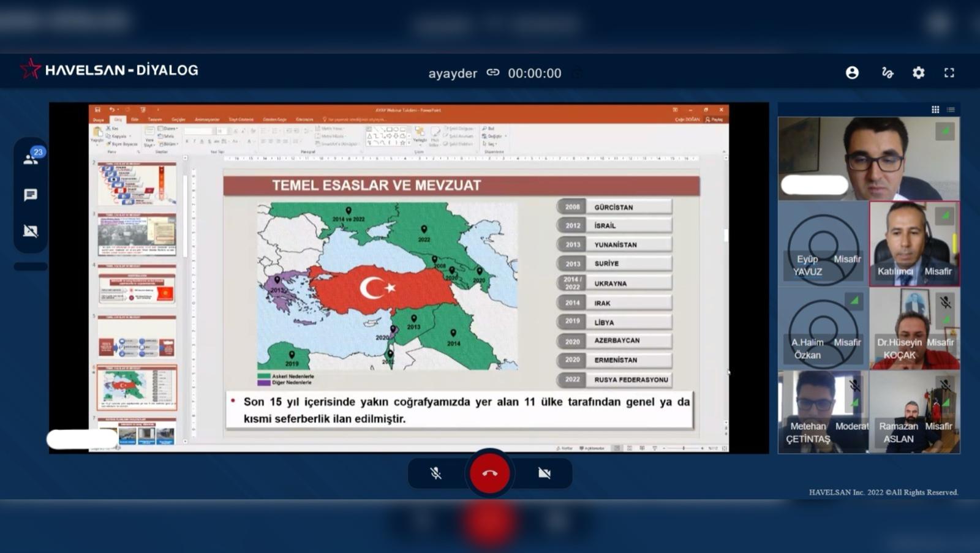Switch to the Ekle ribbon tab
980x553 pixels.
pos(135,119)
